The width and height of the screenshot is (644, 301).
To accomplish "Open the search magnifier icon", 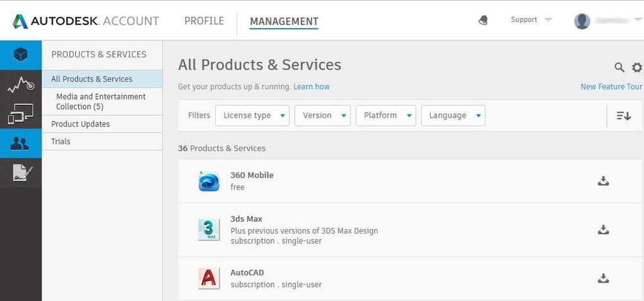I will click(619, 67).
